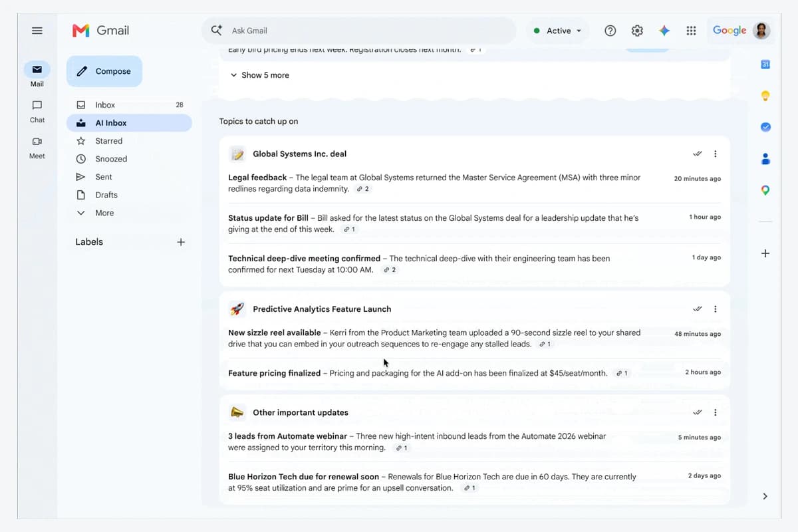Click source link chip on Automate webinar leads
Screen dimensions: 798x532
point(401,448)
